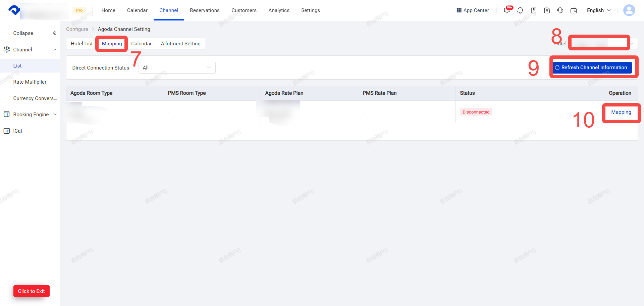The height and width of the screenshot is (306, 644).
Task: Open the Customers menu
Action: click(x=244, y=10)
